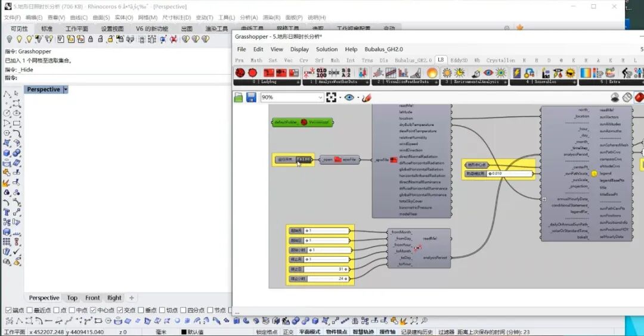
Task: Open the Grasshopper File menu
Action: coord(241,49)
